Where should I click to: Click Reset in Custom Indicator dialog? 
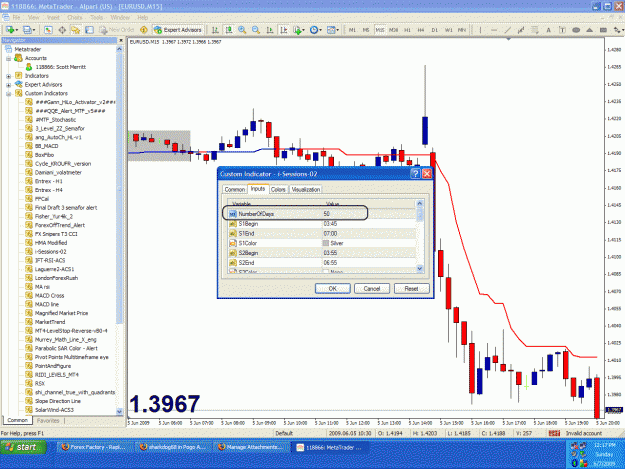[411, 288]
